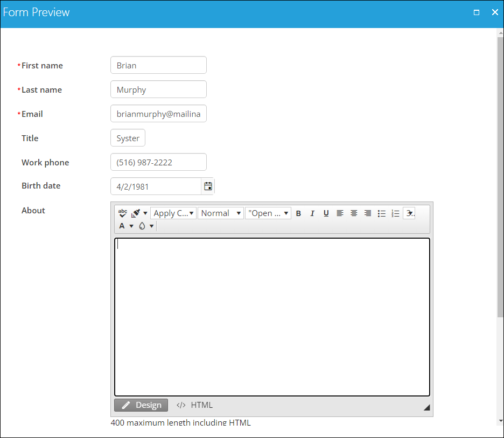The image size is (504, 438).
Task: Open the Birth date calendar picker
Action: 208,186
